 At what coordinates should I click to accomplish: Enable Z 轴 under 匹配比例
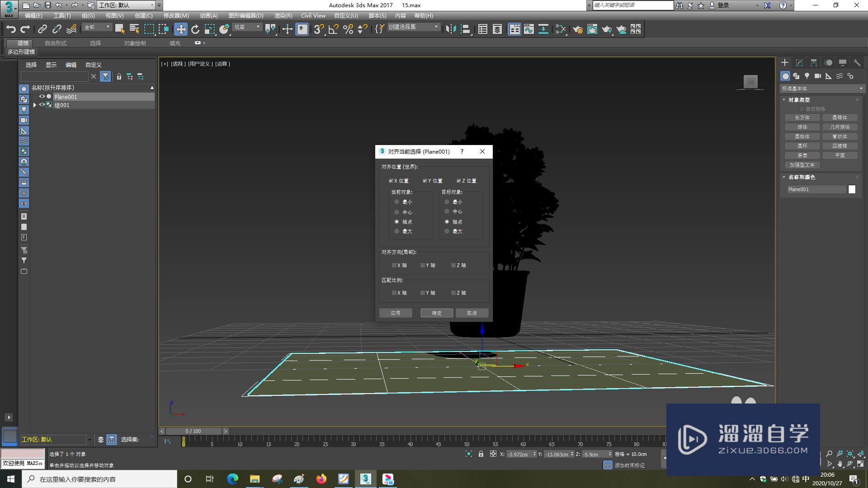pos(453,293)
